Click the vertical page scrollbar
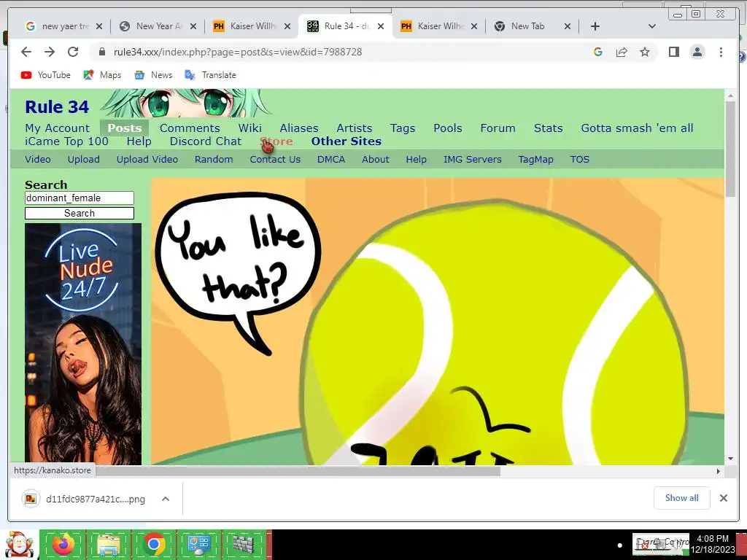This screenshot has height=560, width=747. point(730,149)
